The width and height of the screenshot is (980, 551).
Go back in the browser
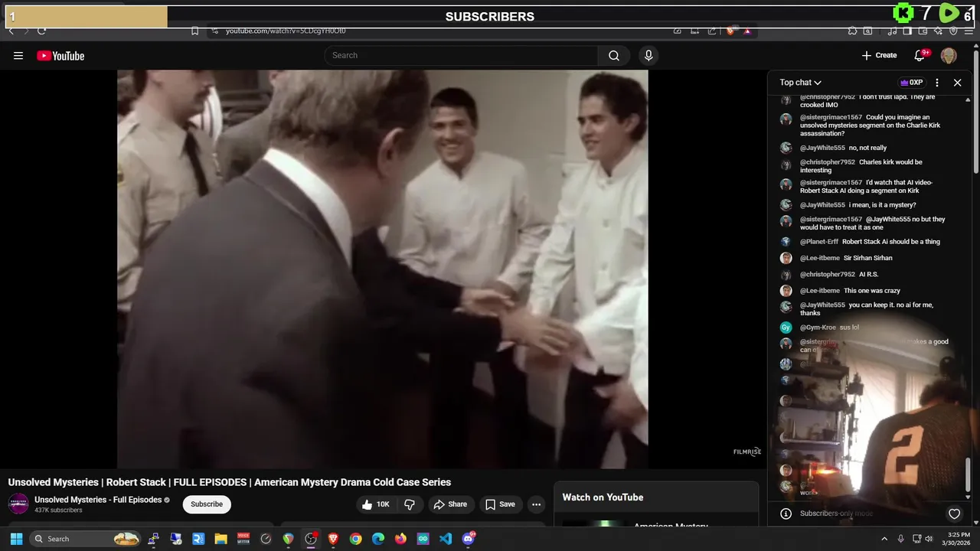[x=11, y=31]
